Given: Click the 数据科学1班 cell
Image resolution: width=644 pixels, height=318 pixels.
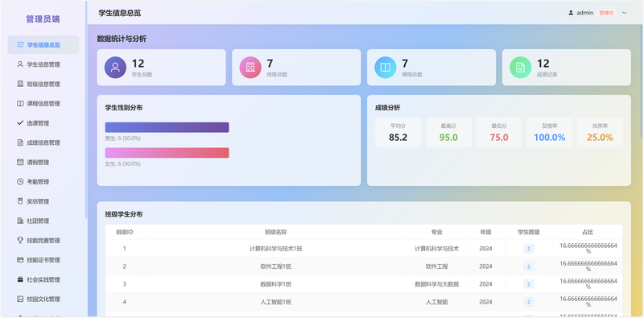Looking at the screenshot, I should 275,284.
